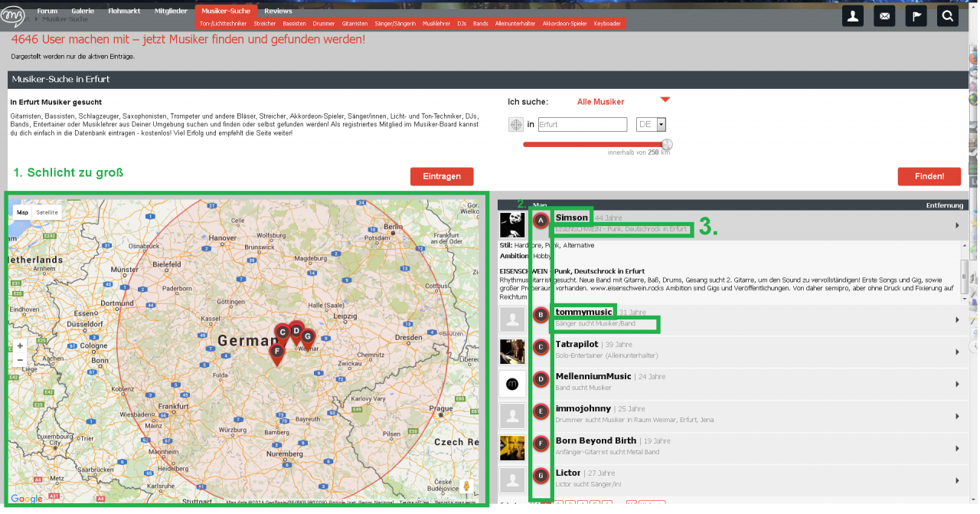The image size is (980, 514).
Task: Open the mail messages icon in header
Action: tap(885, 16)
